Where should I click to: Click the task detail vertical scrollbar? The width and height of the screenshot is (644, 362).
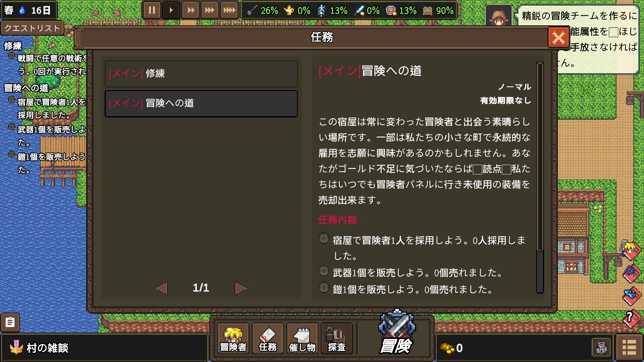pos(540,177)
